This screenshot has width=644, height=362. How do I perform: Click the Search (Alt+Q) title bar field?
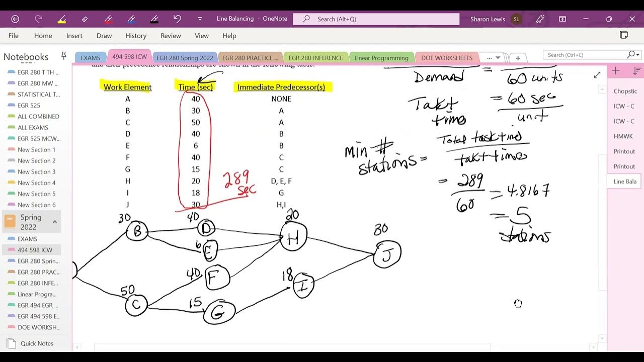click(x=376, y=19)
